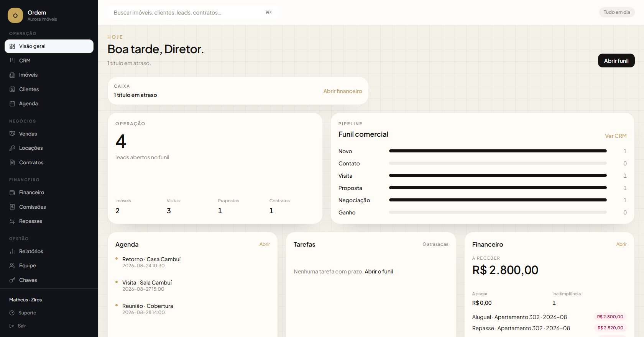Click the Tudo em dia status pill
Image resolution: width=644 pixels, height=337 pixels.
(x=617, y=12)
